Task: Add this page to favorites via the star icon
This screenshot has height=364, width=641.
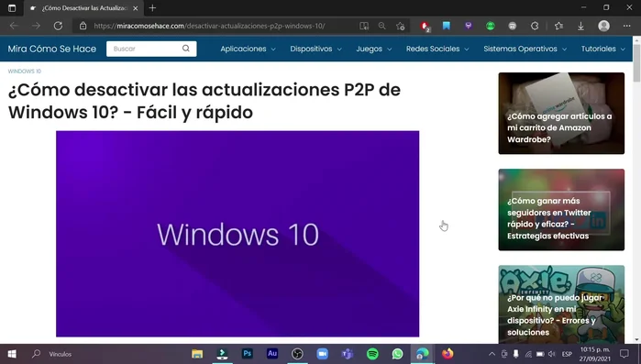Action: [x=400, y=27]
